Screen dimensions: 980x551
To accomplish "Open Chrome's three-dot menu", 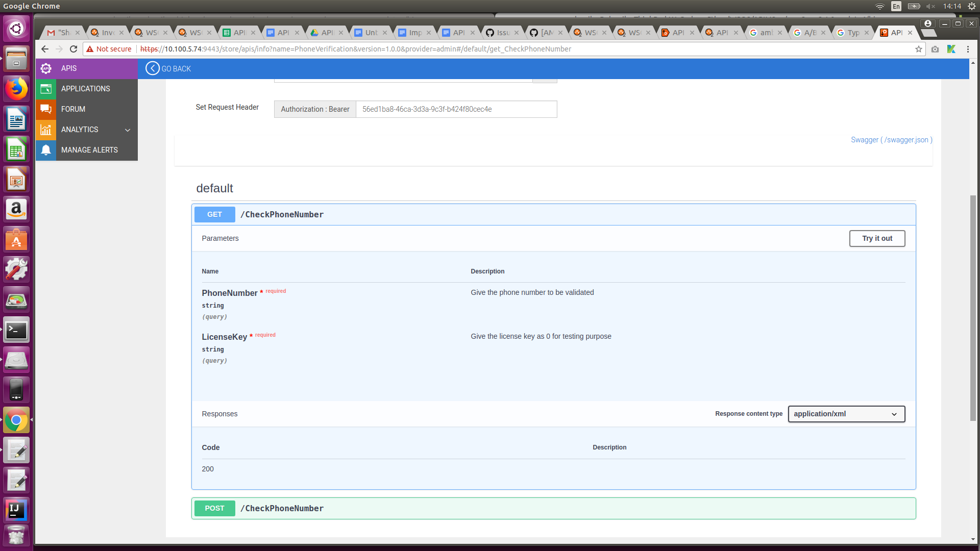I will pyautogui.click(x=968, y=49).
